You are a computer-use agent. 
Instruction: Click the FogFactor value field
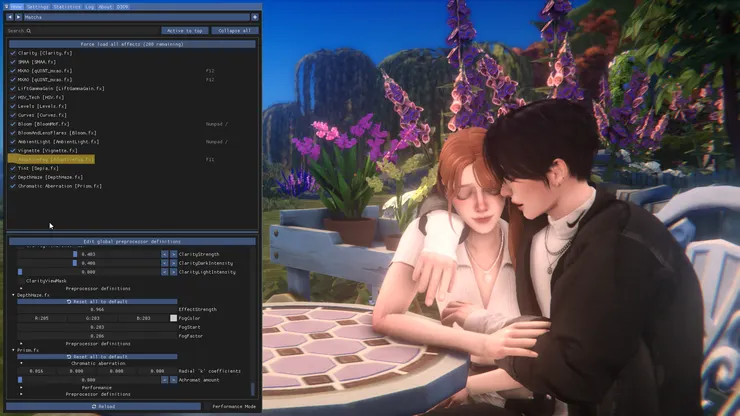97,336
